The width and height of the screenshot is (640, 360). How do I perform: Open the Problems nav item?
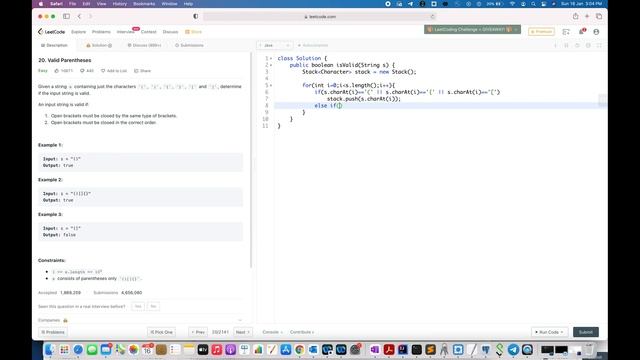coord(101,32)
